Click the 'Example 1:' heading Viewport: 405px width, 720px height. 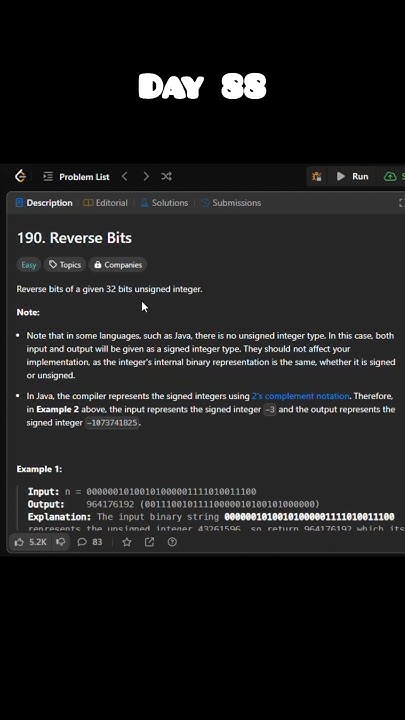[x=39, y=469]
